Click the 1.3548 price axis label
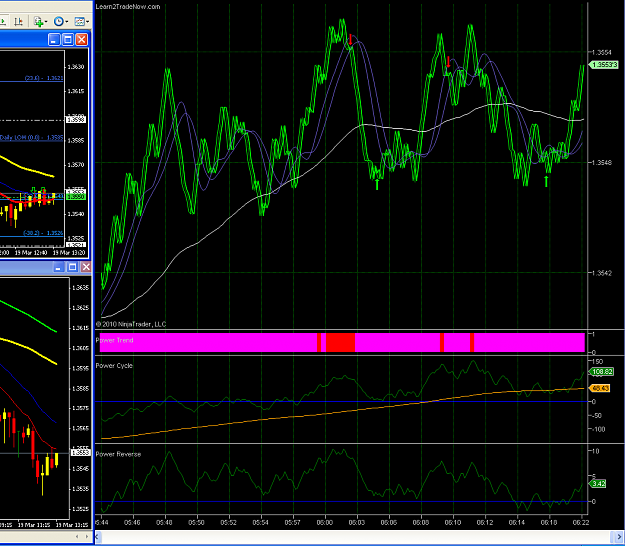The width and height of the screenshot is (625, 546). point(601,163)
